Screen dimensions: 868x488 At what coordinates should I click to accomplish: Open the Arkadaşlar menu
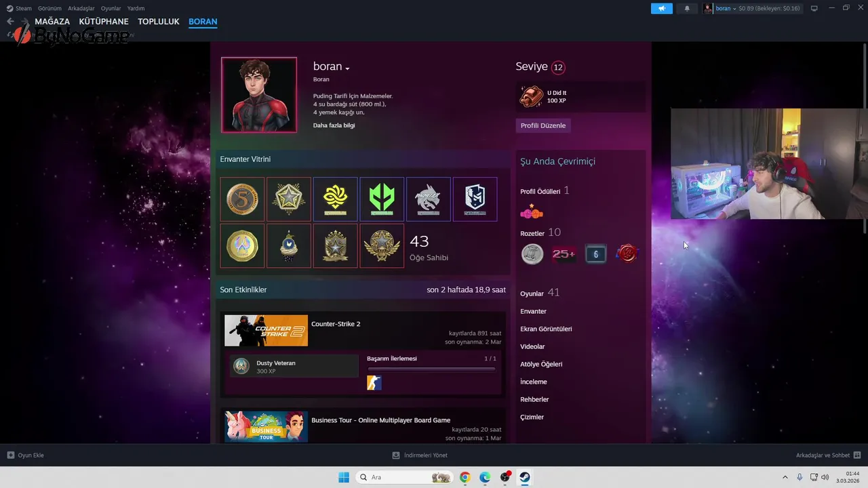[81, 8]
